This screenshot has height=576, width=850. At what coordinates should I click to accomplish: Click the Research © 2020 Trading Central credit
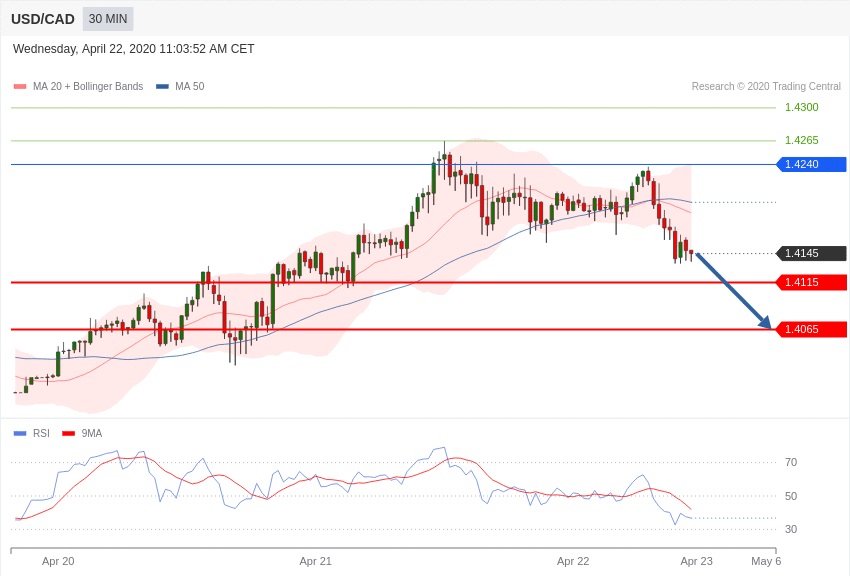point(766,86)
